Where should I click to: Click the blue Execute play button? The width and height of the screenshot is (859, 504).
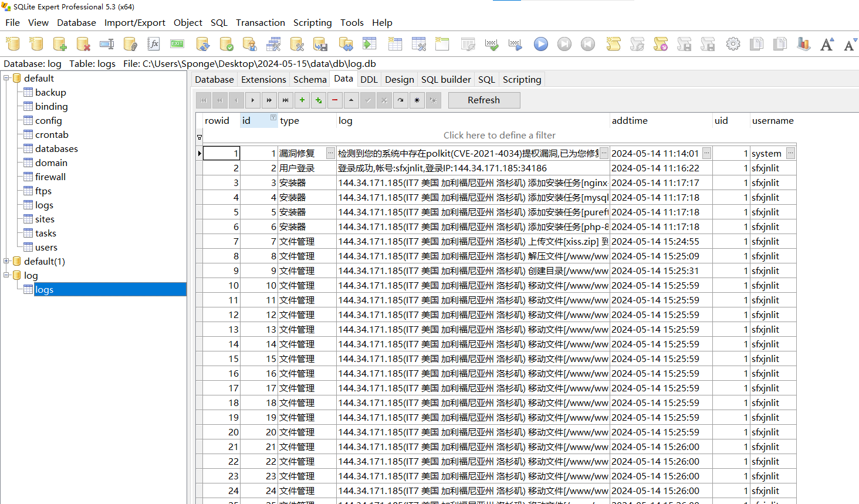(x=541, y=44)
